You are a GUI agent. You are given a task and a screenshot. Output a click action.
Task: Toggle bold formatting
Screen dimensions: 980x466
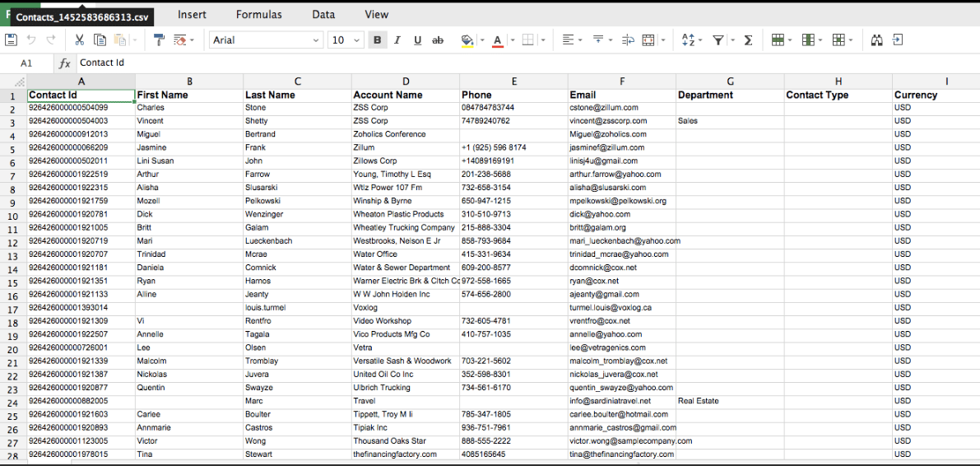378,40
